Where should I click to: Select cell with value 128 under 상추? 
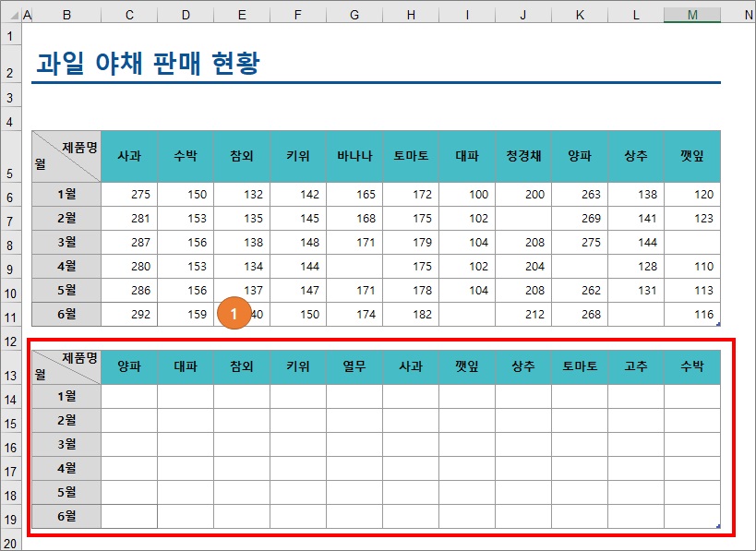(x=636, y=266)
